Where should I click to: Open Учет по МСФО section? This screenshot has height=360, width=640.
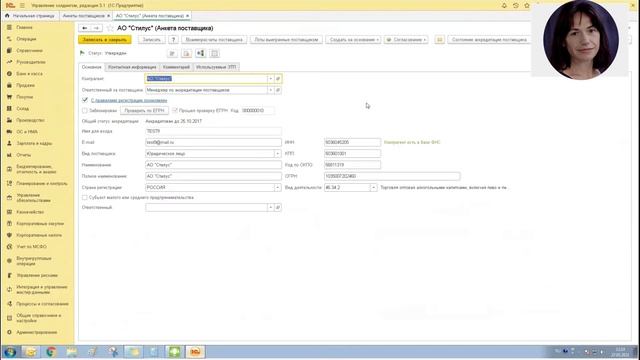[x=31, y=247]
